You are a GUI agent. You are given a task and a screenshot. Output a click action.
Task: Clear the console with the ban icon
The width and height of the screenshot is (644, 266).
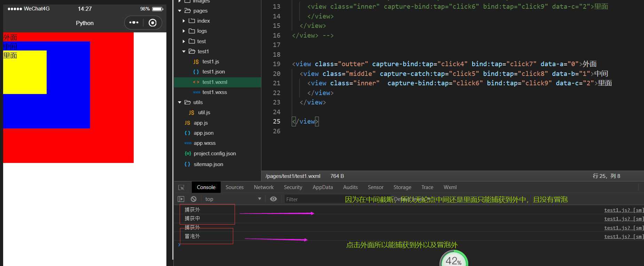click(x=194, y=199)
